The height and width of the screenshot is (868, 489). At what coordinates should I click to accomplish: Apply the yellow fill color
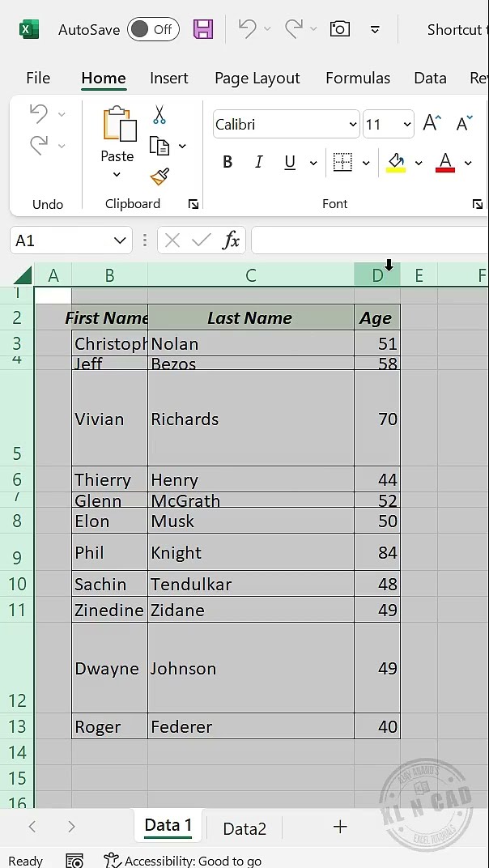click(396, 163)
